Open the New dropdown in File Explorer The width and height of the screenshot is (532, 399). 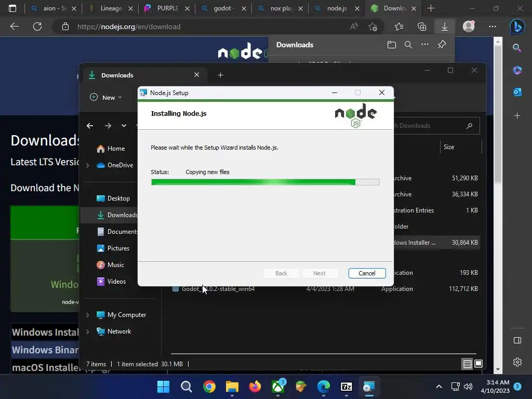[x=106, y=97]
